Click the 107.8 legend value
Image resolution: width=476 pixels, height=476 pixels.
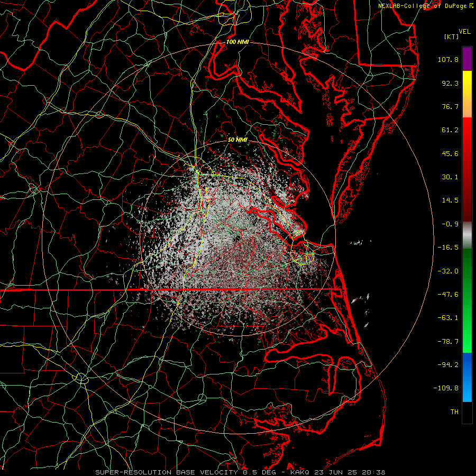[448, 59]
